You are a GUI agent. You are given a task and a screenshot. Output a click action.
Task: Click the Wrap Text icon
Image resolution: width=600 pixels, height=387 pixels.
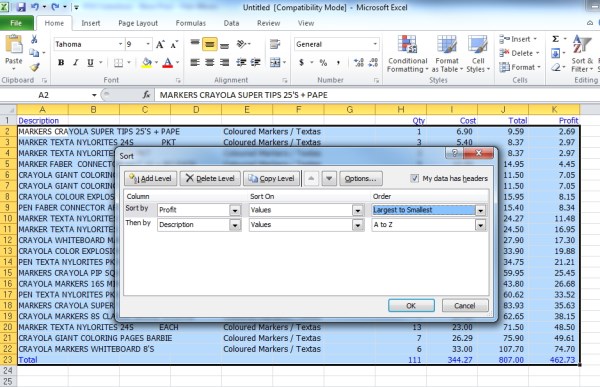(x=274, y=44)
